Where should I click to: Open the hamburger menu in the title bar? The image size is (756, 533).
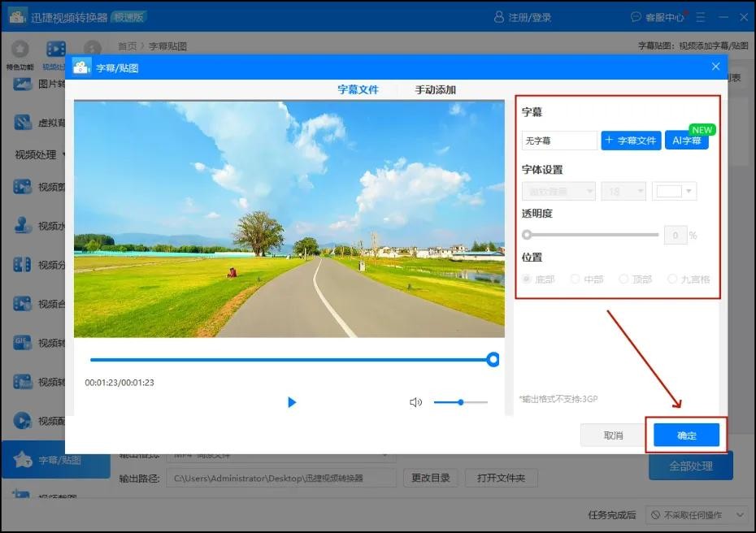pos(701,17)
